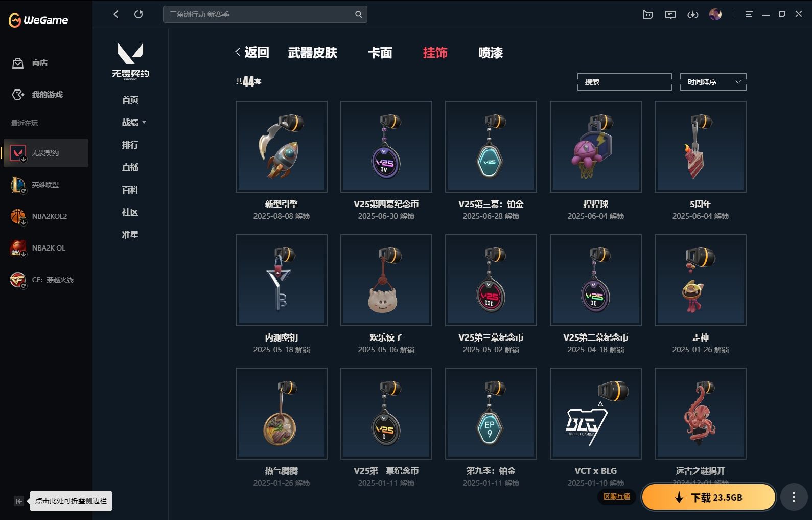Click the 区服互通 badge
Image resolution: width=812 pixels, height=520 pixels.
(x=616, y=496)
